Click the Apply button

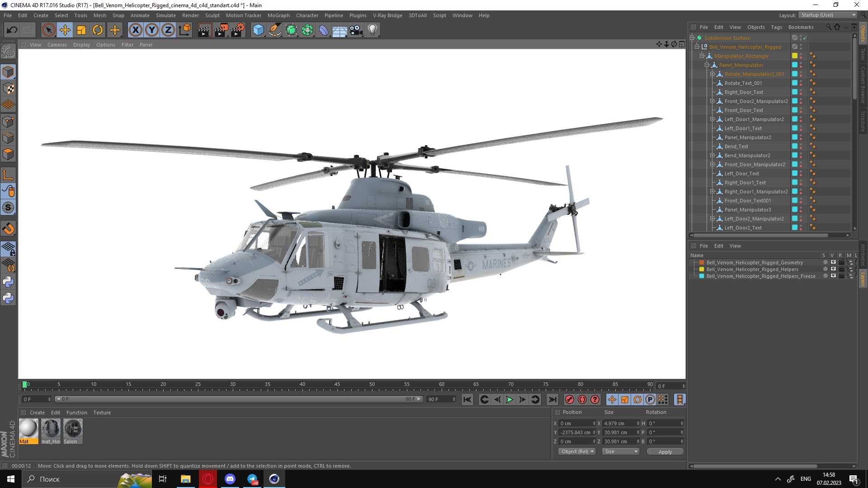(665, 451)
